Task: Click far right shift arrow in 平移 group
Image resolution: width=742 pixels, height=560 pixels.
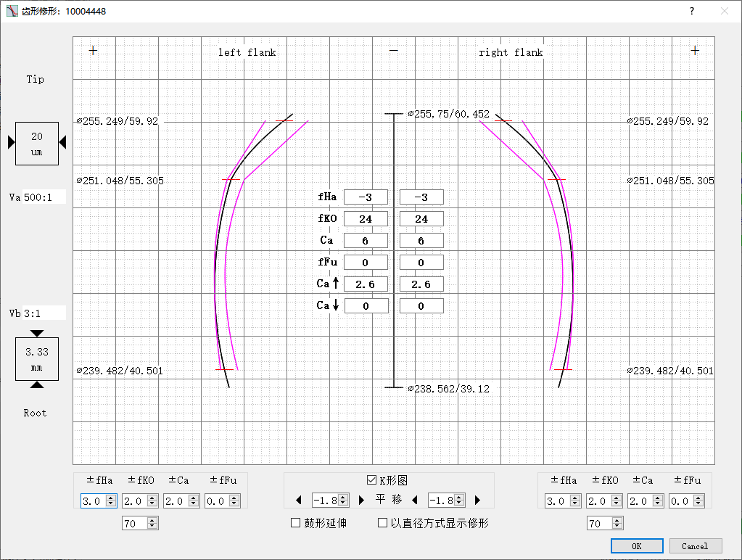Action: (x=477, y=500)
